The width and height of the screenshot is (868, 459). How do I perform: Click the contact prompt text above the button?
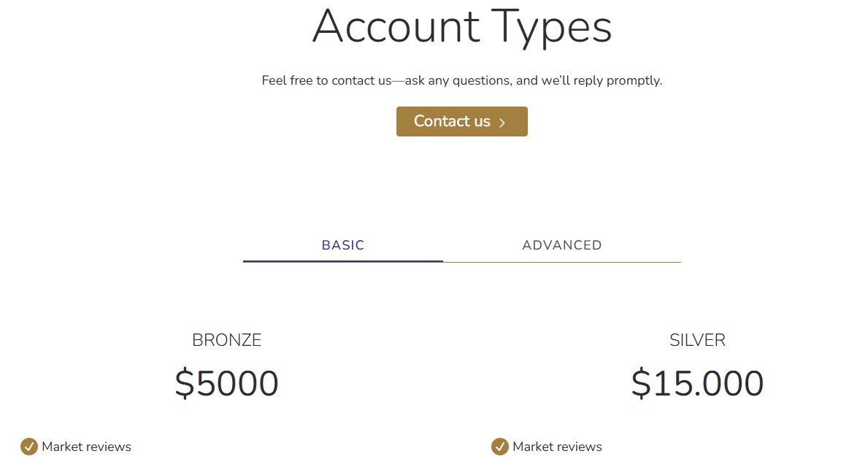(x=461, y=80)
